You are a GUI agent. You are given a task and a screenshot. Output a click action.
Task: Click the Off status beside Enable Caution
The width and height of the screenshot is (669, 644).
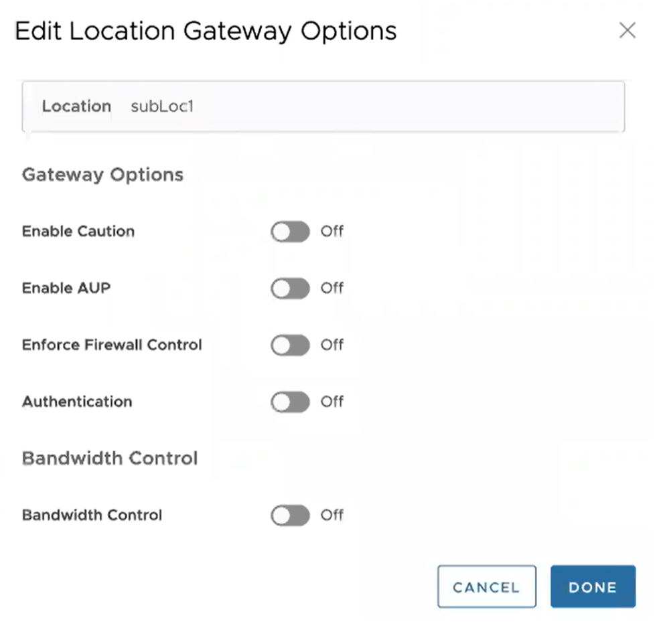click(x=331, y=232)
